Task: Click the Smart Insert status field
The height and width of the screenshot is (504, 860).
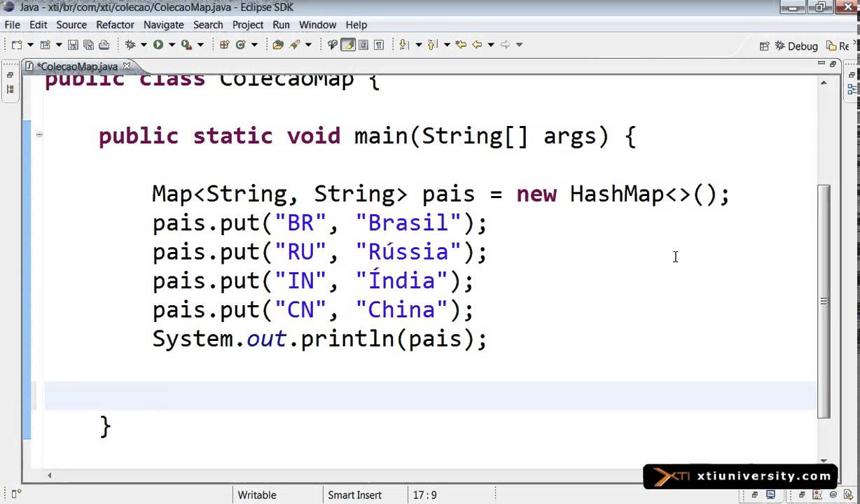Action: 354,495
